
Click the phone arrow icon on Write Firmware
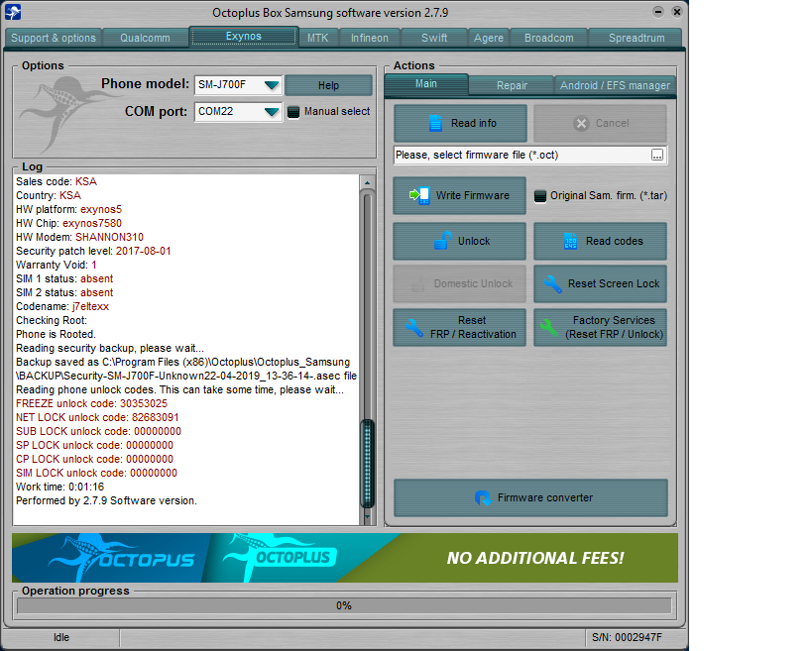pyautogui.click(x=419, y=195)
